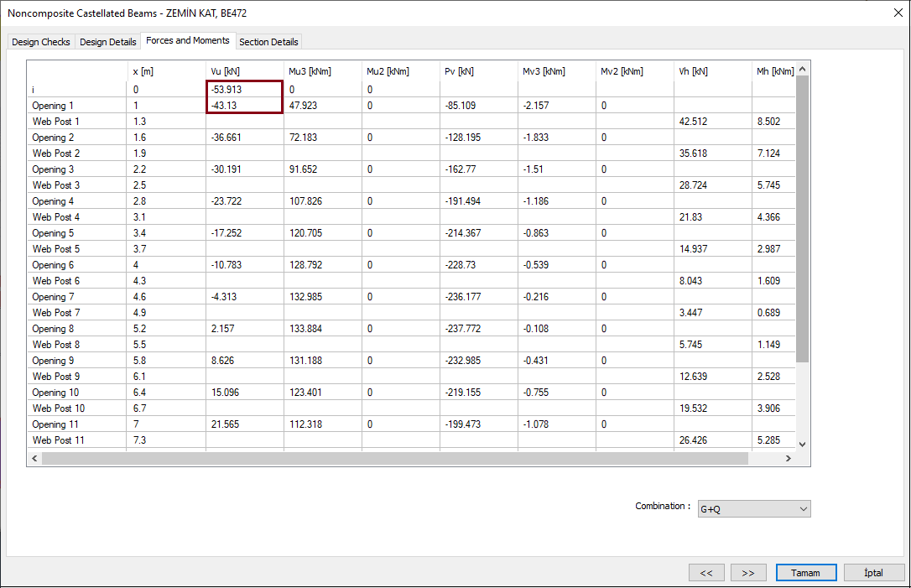Click the Tamam button
Viewport: 911px width, 588px height.
805,572
